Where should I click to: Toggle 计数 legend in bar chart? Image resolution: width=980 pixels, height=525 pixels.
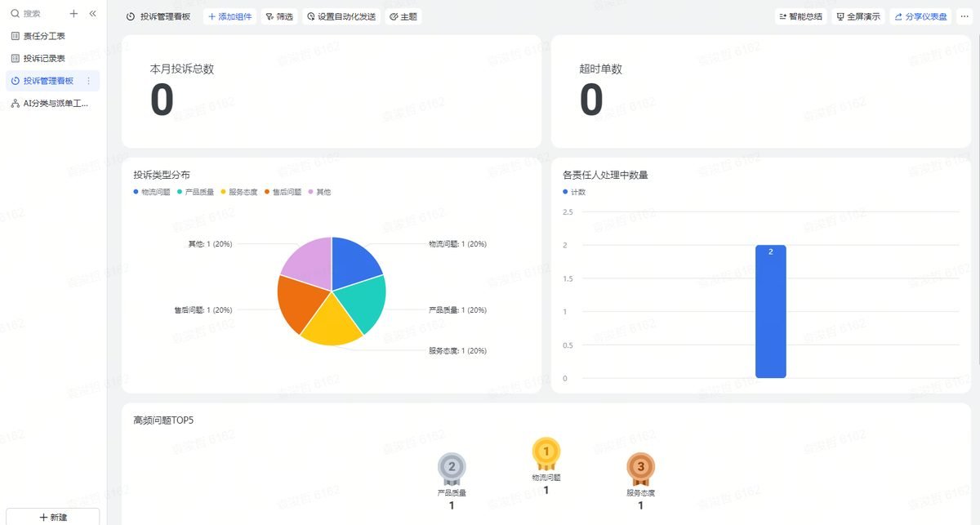(574, 192)
